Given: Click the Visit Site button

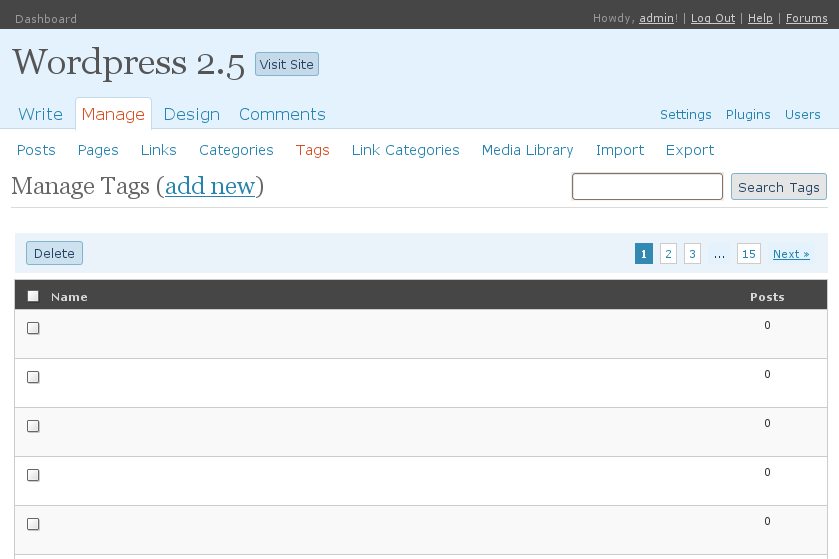Looking at the screenshot, I should [287, 64].
